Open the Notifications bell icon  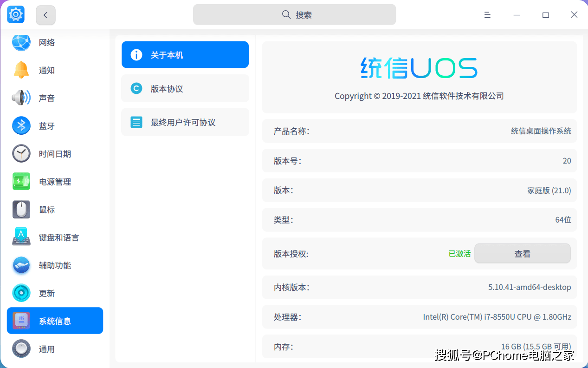pos(21,70)
